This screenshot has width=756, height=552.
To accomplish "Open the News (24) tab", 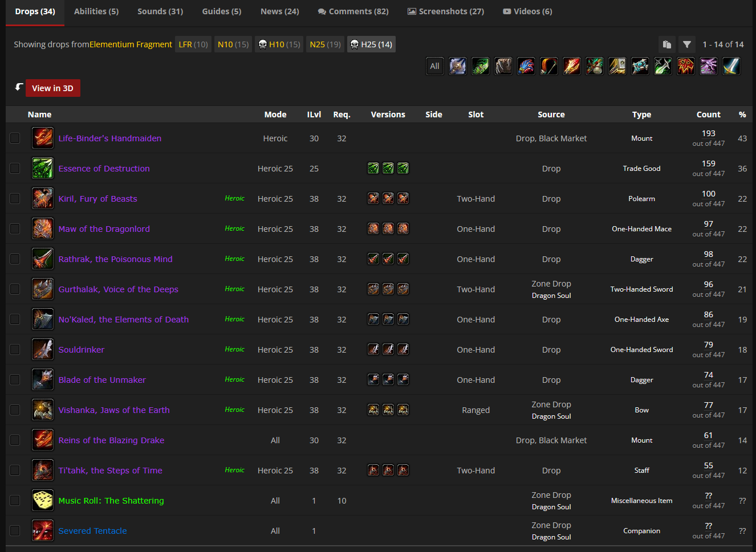I will coord(280,11).
